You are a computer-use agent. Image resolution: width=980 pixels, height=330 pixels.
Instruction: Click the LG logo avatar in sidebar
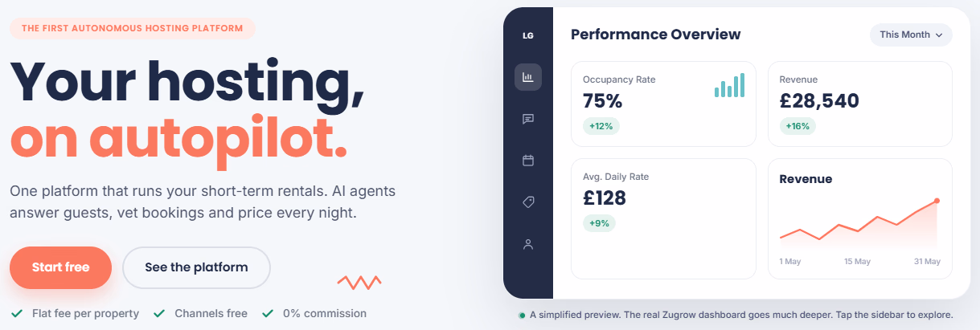(x=528, y=35)
